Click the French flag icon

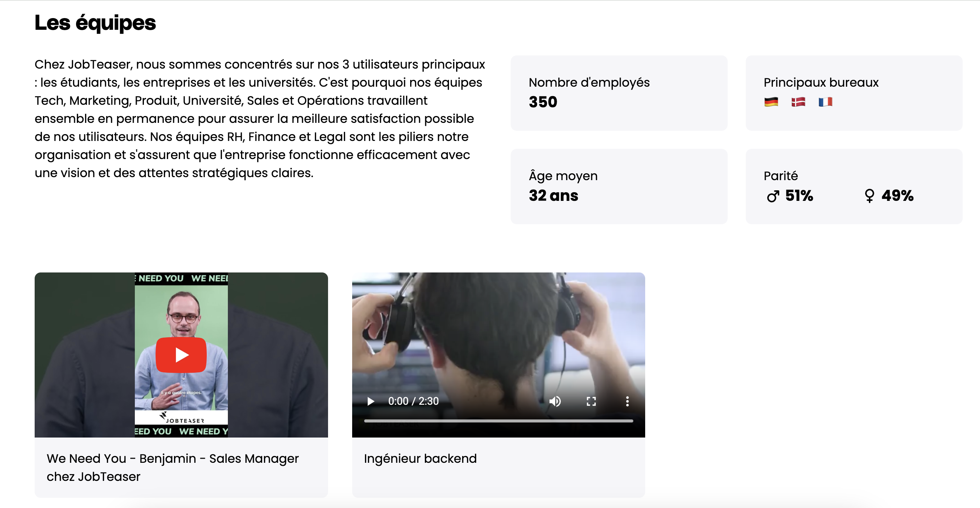click(x=825, y=102)
